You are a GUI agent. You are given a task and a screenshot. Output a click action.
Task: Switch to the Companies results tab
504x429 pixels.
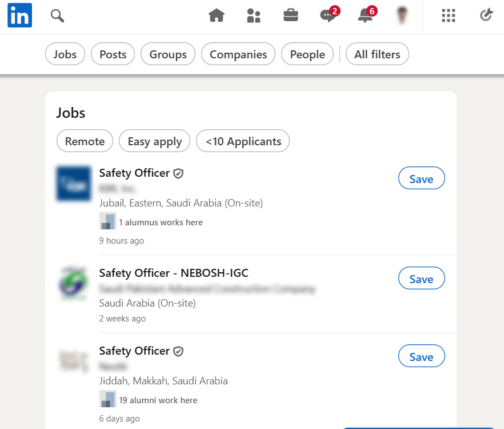pyautogui.click(x=238, y=54)
